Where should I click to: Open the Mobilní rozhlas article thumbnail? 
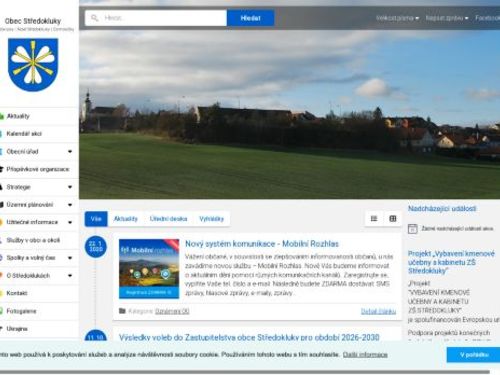coord(149,269)
